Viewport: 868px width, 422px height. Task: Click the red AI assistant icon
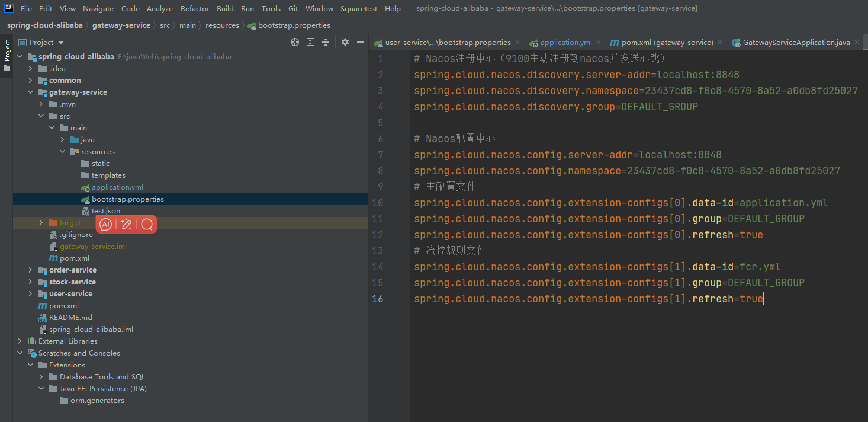tap(106, 224)
